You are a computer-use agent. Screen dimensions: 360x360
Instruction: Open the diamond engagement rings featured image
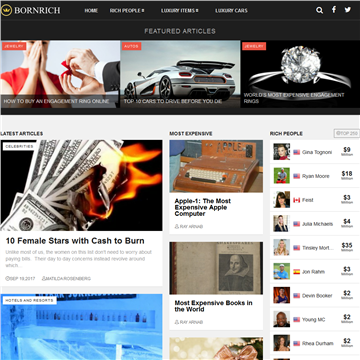click(x=300, y=74)
